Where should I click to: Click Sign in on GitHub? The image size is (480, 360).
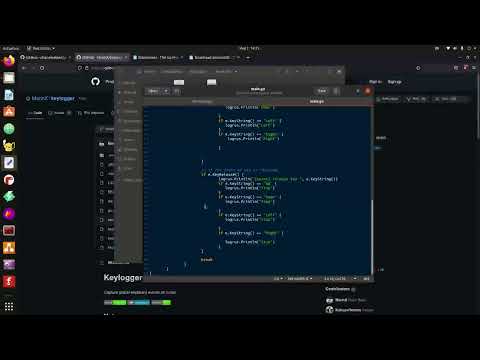click(375, 82)
